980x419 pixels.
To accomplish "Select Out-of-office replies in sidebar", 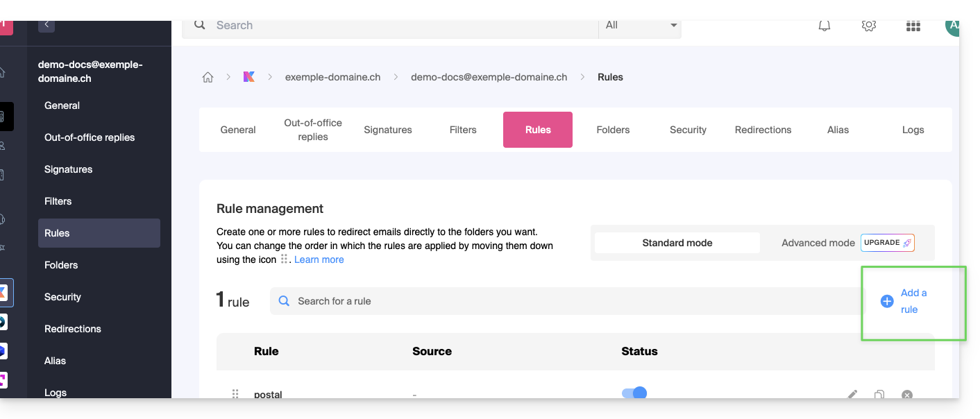I will [x=90, y=137].
